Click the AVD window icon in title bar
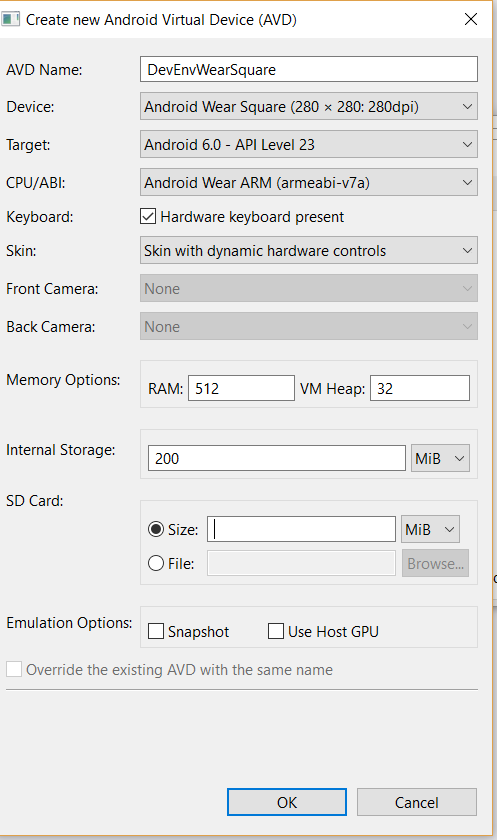 (10, 20)
